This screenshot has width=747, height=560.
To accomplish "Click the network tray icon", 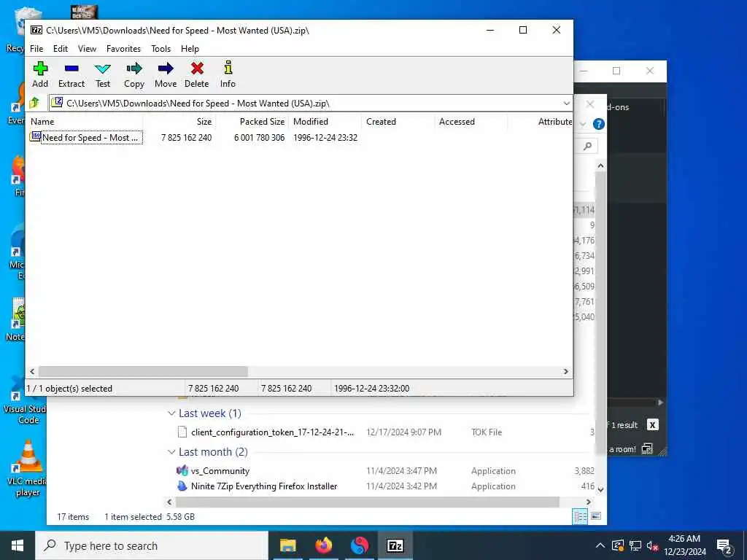I will [x=635, y=545].
